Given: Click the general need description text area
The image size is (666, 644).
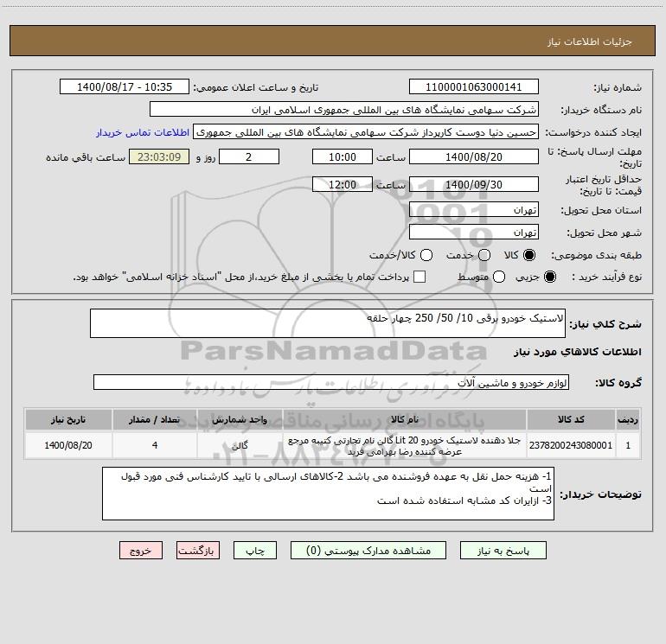Looking at the screenshot, I should [328, 323].
